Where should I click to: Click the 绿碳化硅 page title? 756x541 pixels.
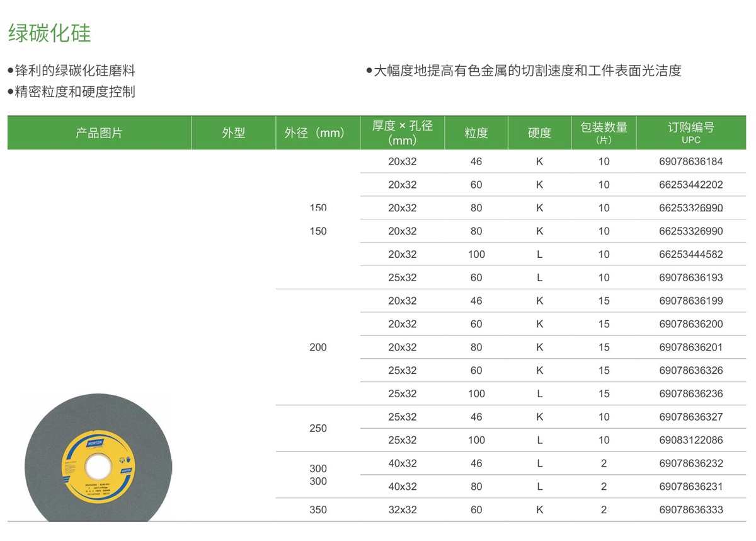49,33
